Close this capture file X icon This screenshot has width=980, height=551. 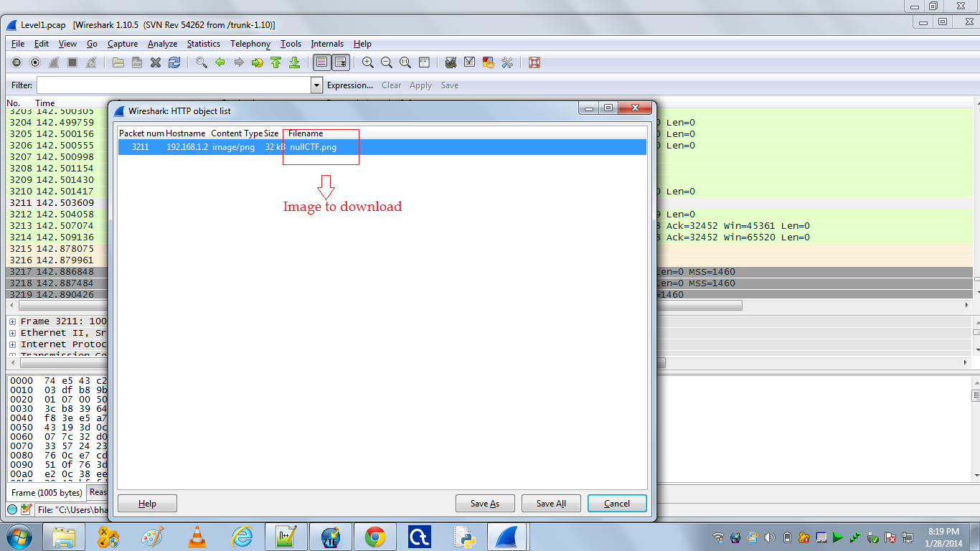(x=156, y=62)
